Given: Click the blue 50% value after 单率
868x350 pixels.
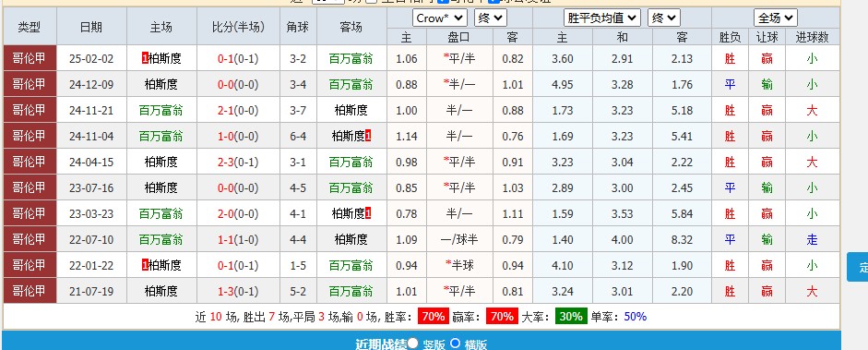Looking at the screenshot, I should coord(636,317).
